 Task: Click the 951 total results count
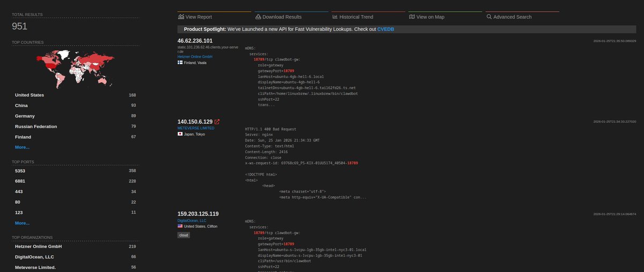click(x=20, y=26)
